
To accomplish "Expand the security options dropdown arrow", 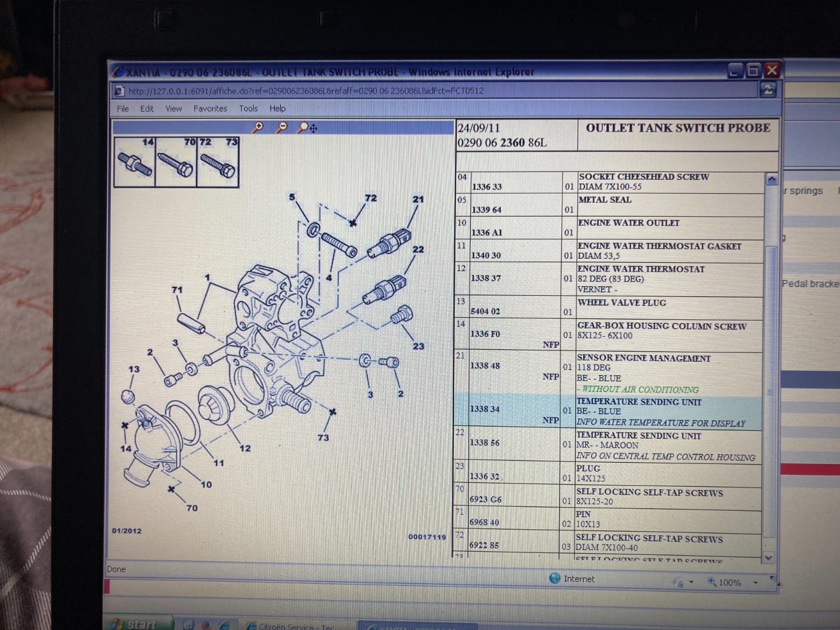I will (x=691, y=582).
